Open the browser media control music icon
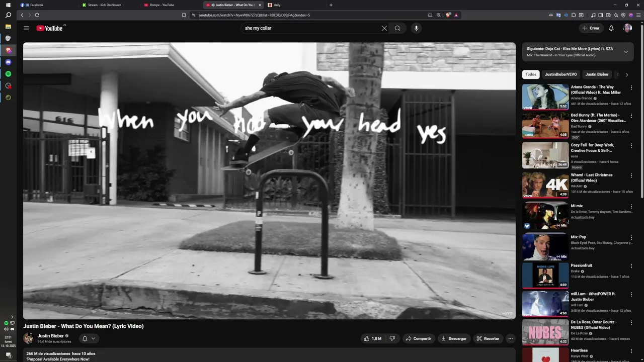This screenshot has width=644, height=362. pos(593,15)
